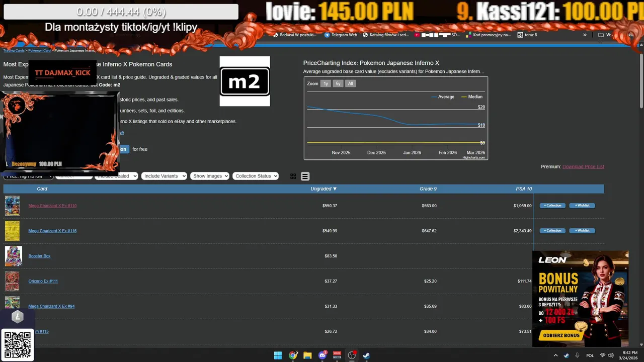Image resolution: width=644 pixels, height=362 pixels.
Task: Open the Oricorio Ex #111 link
Action: click(43, 281)
